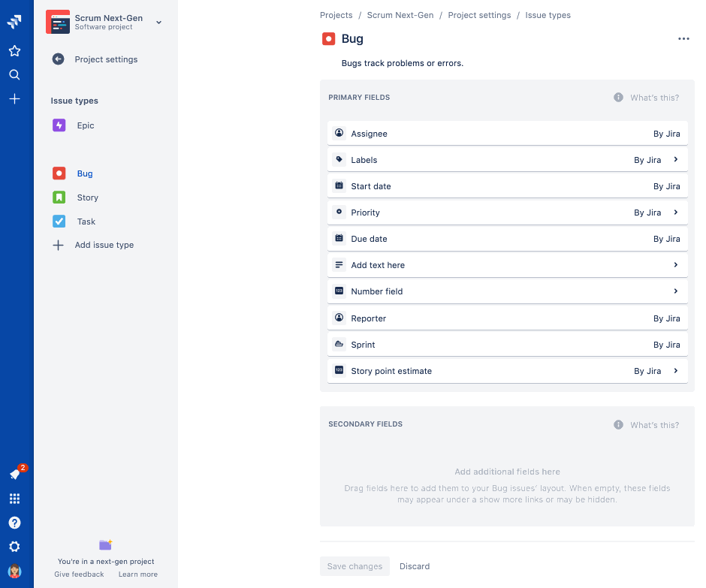The height and width of the screenshot is (588, 706).
Task: Click the Discard button
Action: [x=415, y=566]
